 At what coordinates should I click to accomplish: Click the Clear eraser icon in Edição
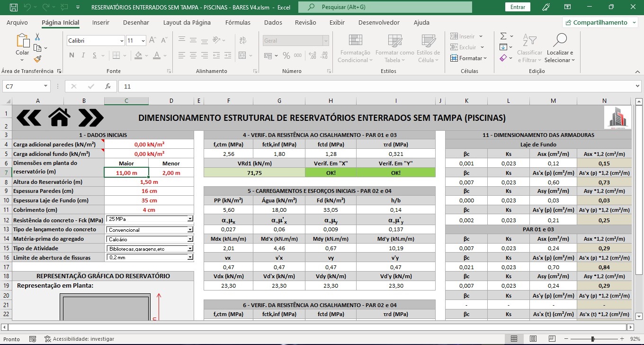[503, 58]
